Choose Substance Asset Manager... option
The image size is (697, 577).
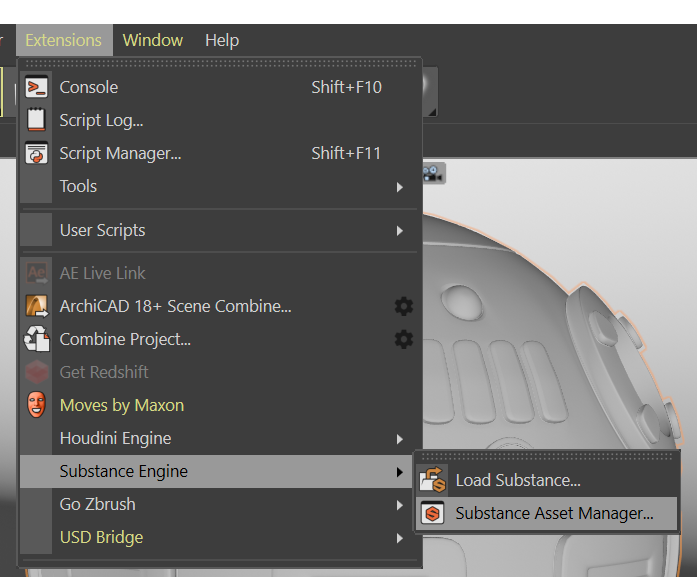tap(554, 514)
